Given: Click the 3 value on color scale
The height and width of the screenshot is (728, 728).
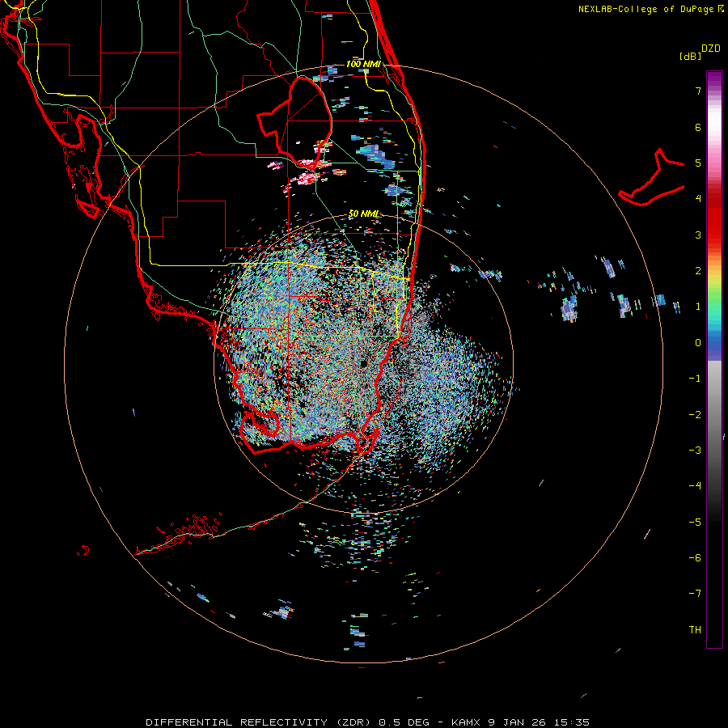Looking at the screenshot, I should click(698, 235).
